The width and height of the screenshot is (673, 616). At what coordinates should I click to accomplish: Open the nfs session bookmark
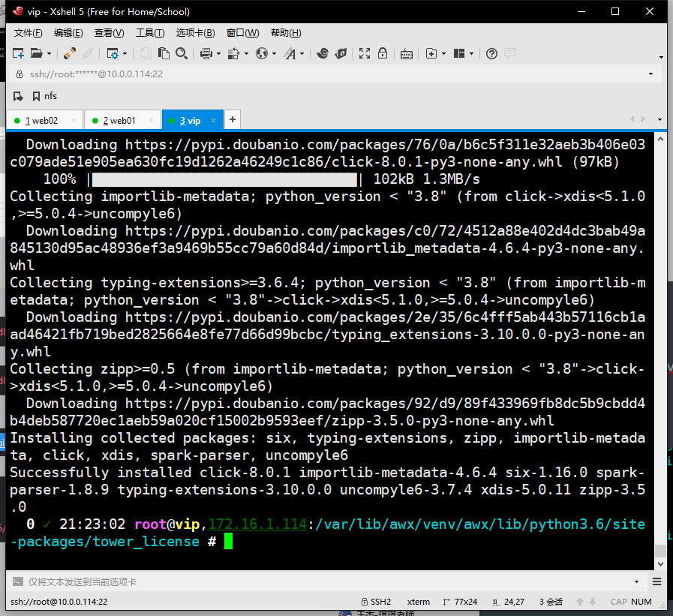point(47,96)
